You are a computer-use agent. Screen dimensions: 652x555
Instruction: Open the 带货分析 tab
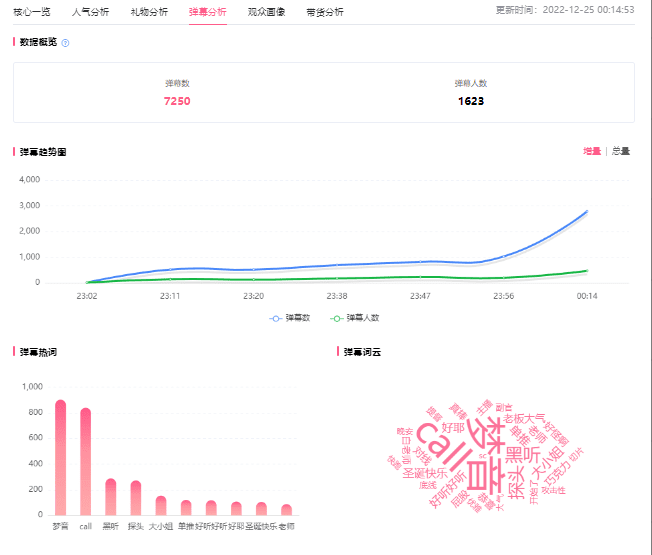pos(325,12)
